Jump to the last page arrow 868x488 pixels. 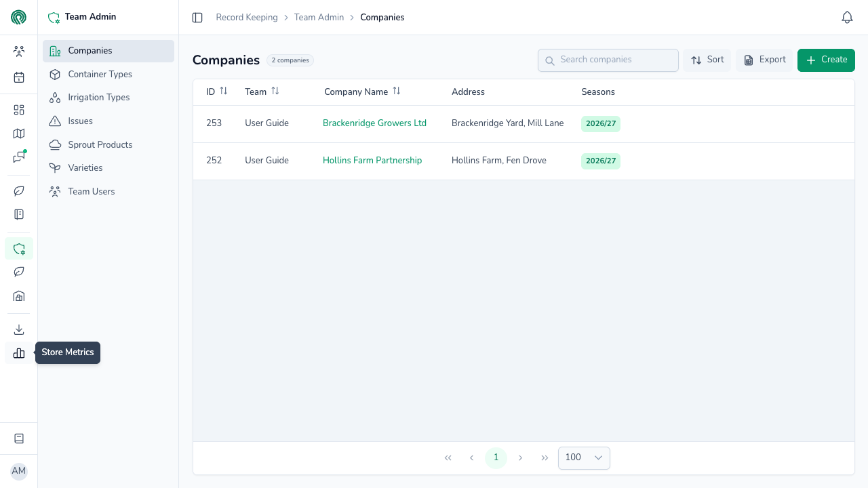545,458
